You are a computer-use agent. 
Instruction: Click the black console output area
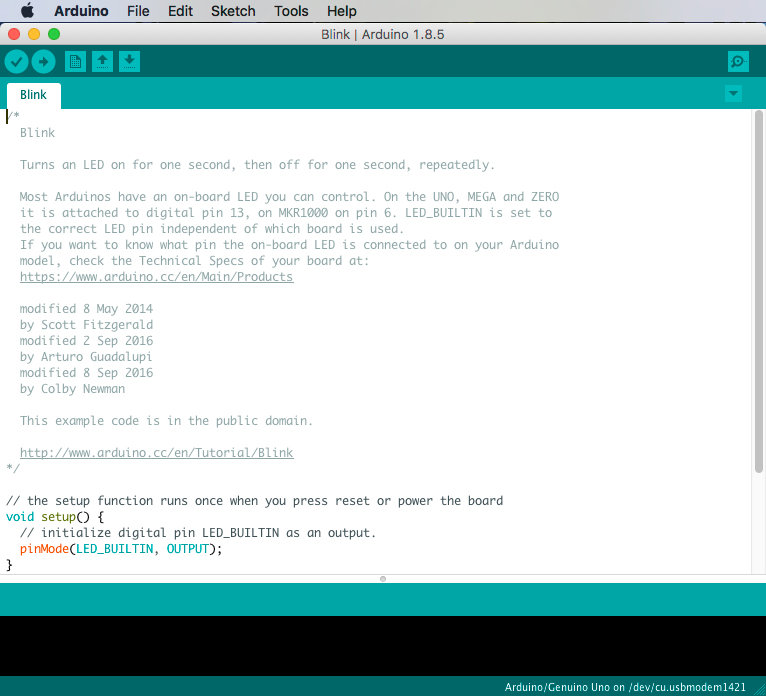pos(383,646)
